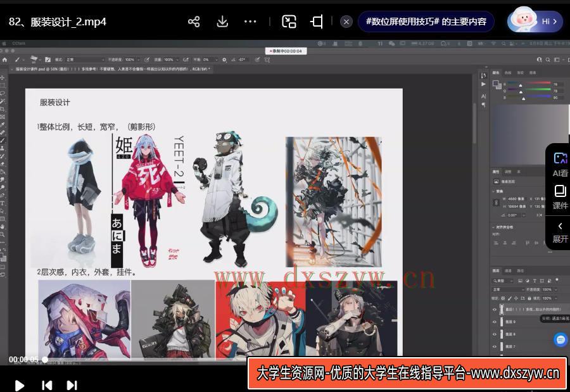Open the history panel icon in collapsed dock
Image resolution: width=570 pixels, height=392 pixels.
(x=483, y=75)
